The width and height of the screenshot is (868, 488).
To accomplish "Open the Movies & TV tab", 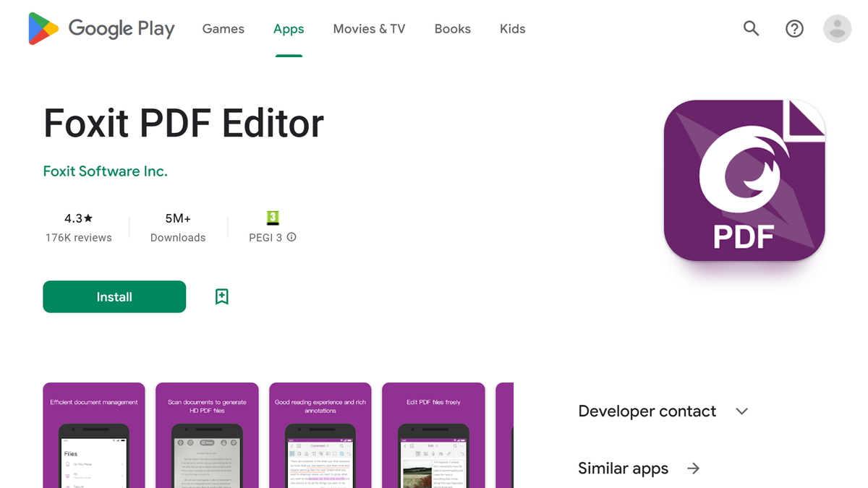I will pos(369,29).
